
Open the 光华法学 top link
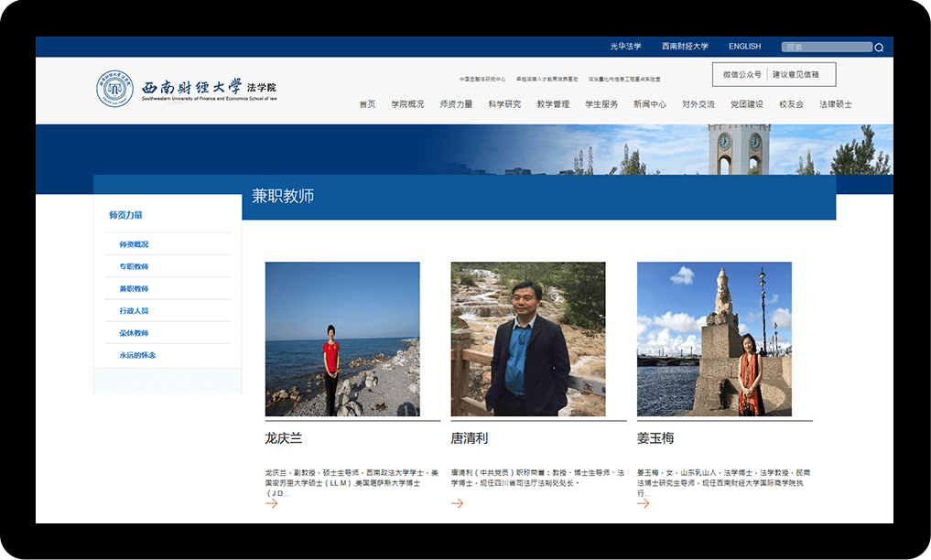click(625, 47)
